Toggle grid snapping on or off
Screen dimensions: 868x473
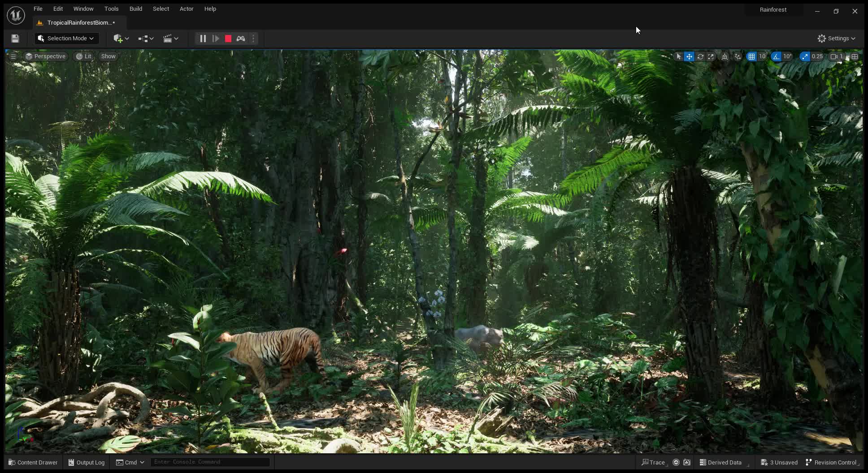point(752,56)
